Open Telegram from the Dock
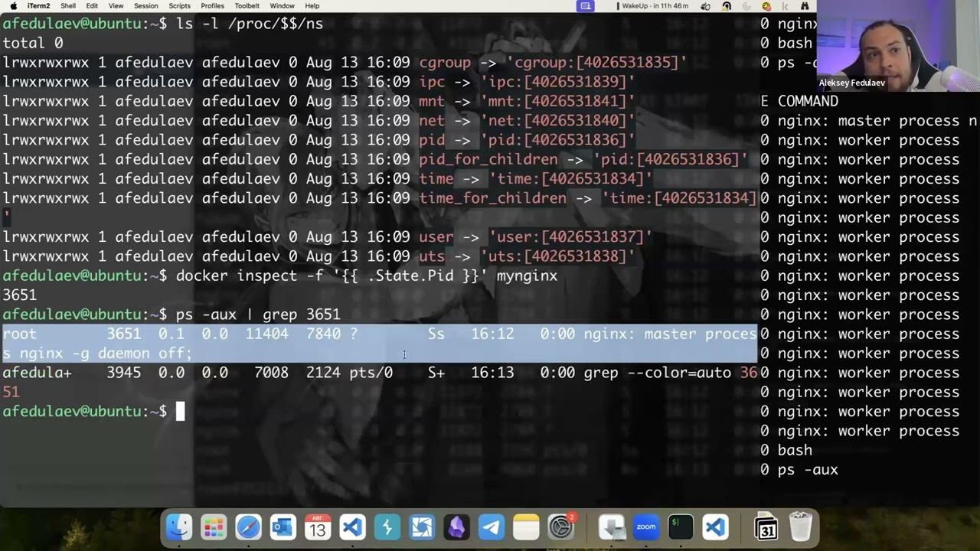The image size is (980, 551). pos(492,527)
